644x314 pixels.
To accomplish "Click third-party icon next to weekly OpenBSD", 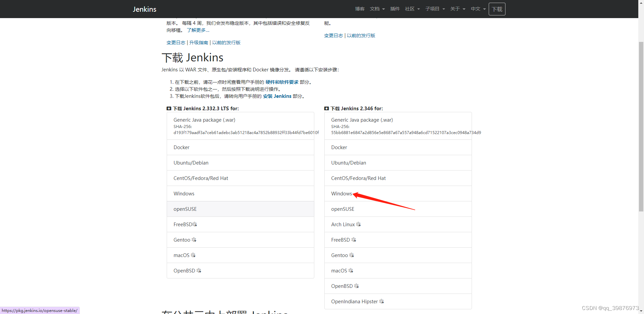I will click(x=357, y=286).
